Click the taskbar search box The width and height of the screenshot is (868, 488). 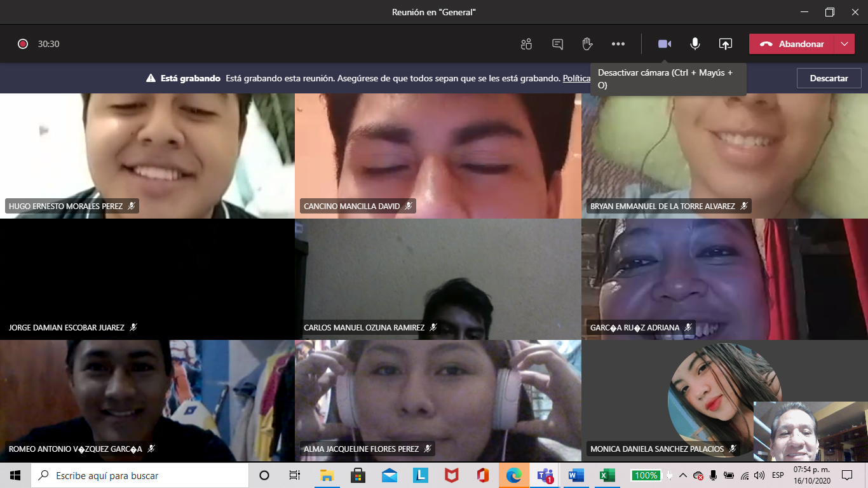(x=140, y=475)
